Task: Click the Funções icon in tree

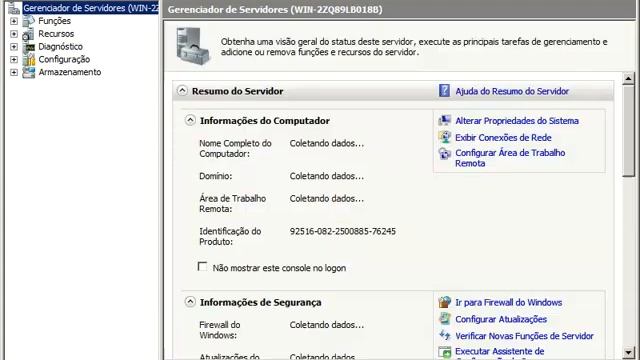Action: click(29, 21)
